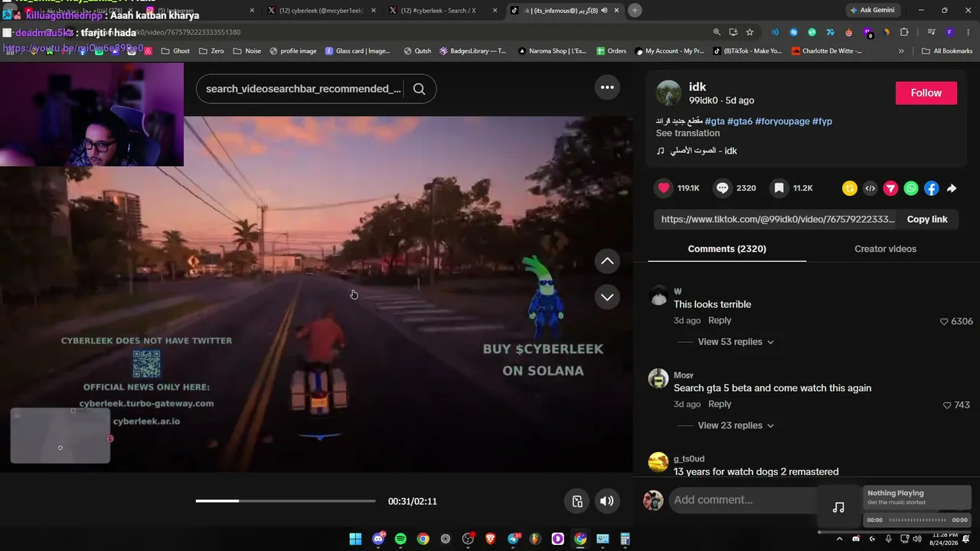Open the Discord icon in taskbar
The width and height of the screenshot is (980, 551).
(378, 539)
